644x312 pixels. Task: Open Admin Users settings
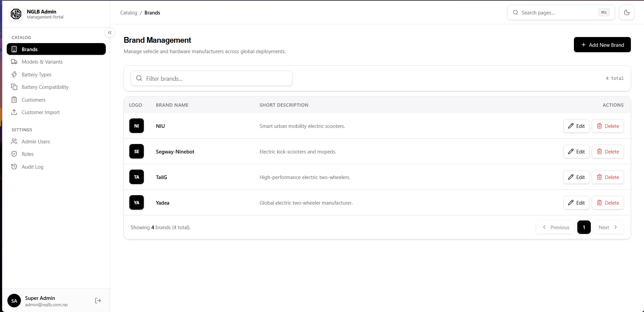pos(56,142)
